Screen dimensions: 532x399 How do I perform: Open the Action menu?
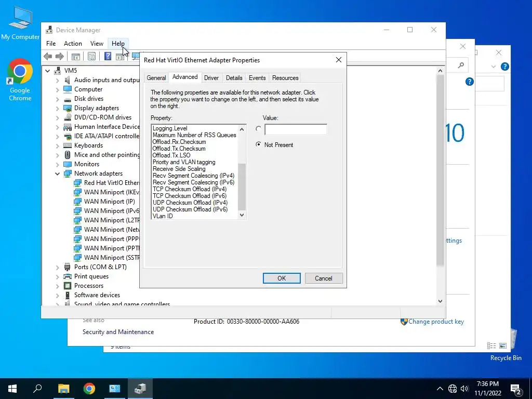point(73,44)
